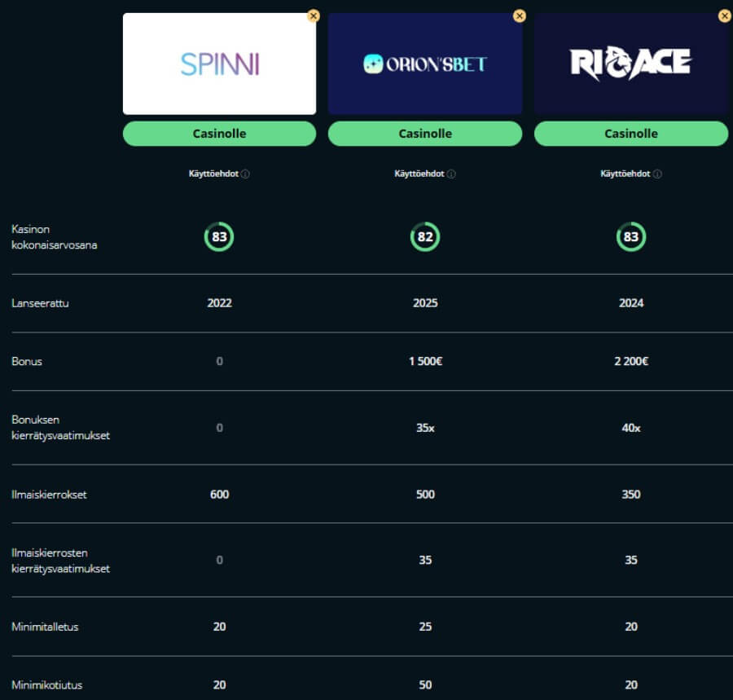733x700 pixels.
Task: Select the 'Ilmaiskierrokset' row label
Action: tap(49, 495)
